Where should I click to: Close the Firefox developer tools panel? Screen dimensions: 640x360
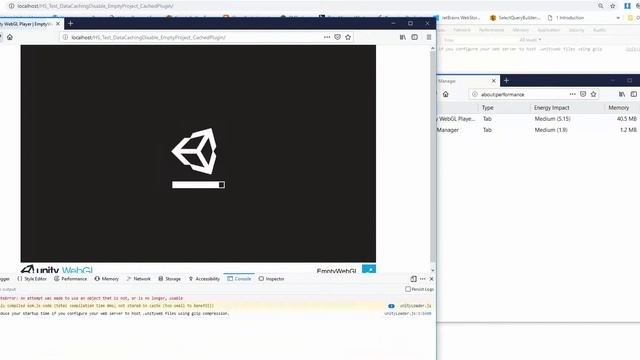click(x=431, y=279)
